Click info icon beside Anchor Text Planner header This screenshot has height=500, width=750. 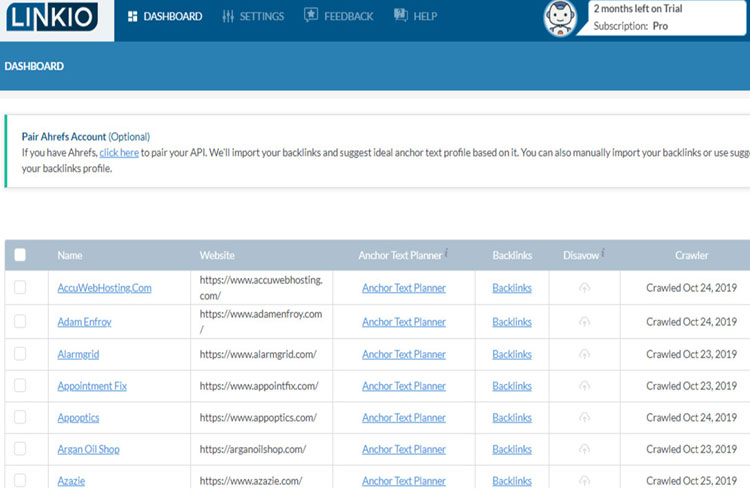(x=446, y=252)
